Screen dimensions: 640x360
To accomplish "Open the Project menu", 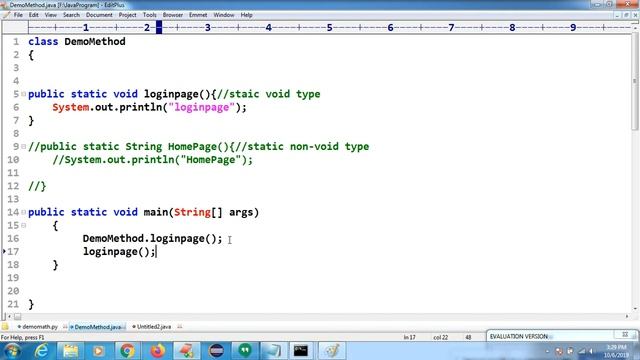I will (127, 15).
